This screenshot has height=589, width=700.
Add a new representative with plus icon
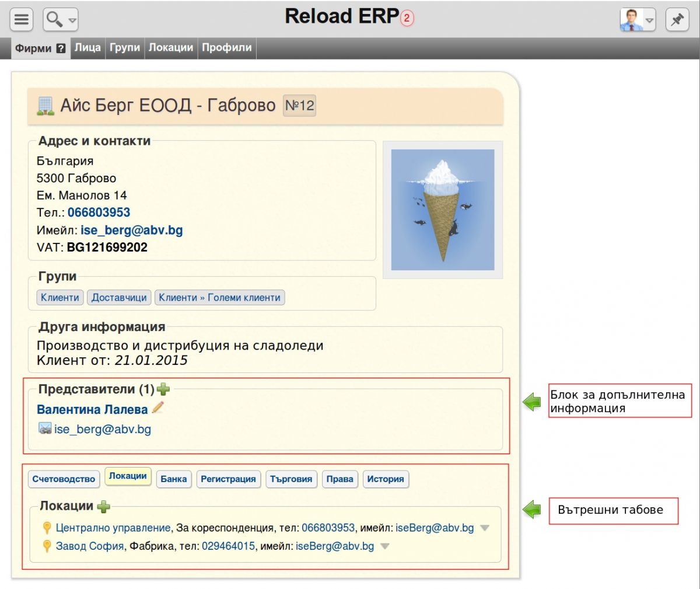coord(163,389)
